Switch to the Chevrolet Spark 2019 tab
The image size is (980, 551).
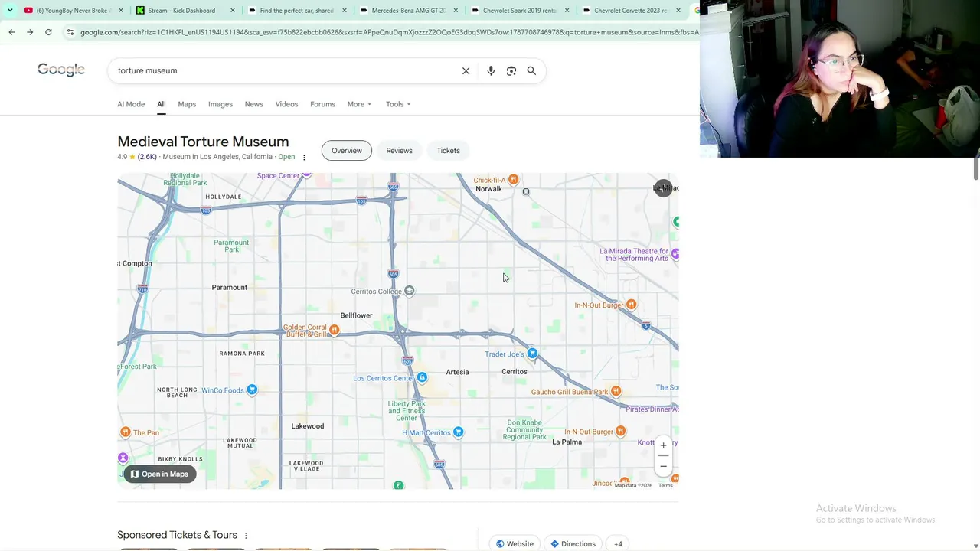(519, 11)
